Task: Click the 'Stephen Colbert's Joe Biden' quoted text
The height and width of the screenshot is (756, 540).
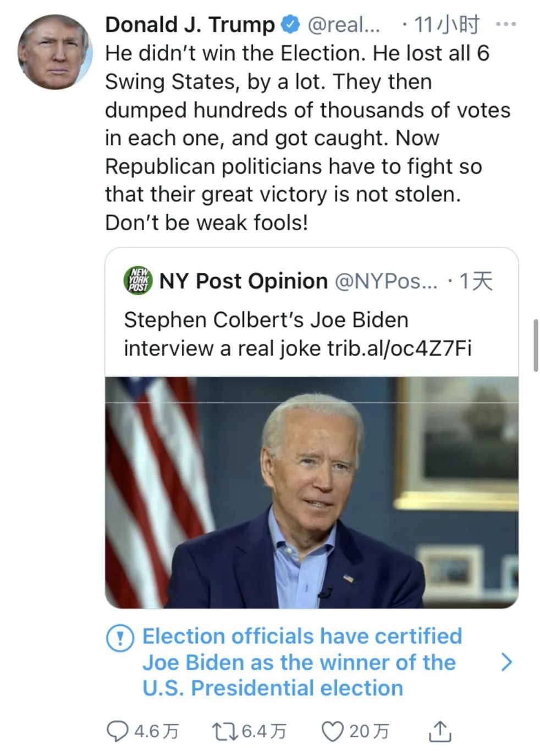Action: point(266,320)
